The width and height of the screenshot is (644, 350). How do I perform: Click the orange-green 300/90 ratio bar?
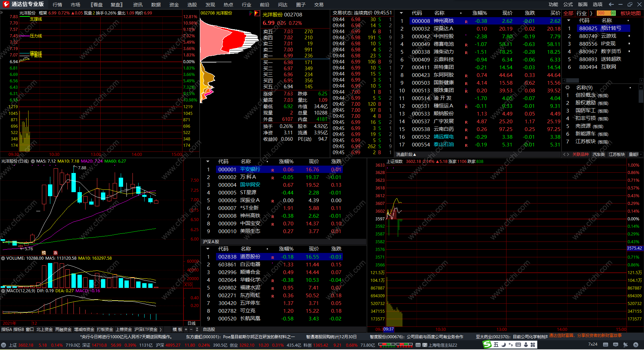(606, 13)
